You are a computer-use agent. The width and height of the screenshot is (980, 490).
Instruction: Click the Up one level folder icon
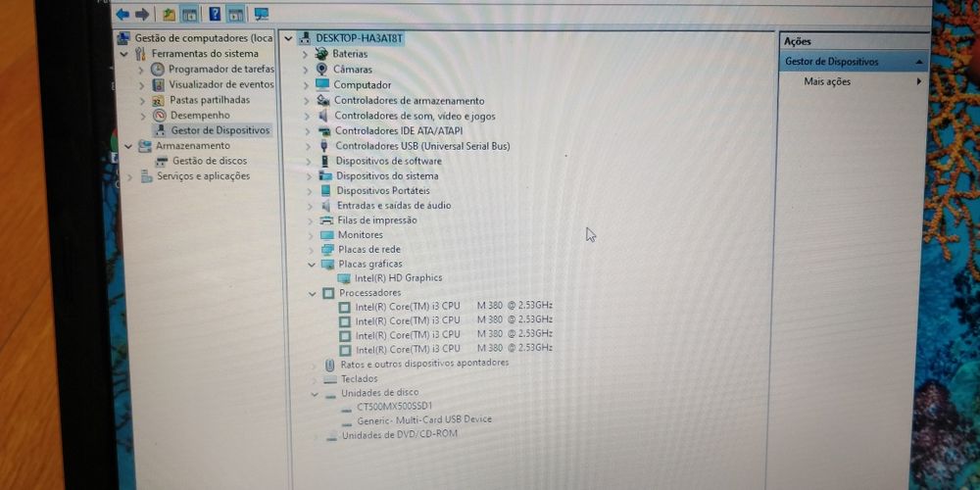pos(169,14)
